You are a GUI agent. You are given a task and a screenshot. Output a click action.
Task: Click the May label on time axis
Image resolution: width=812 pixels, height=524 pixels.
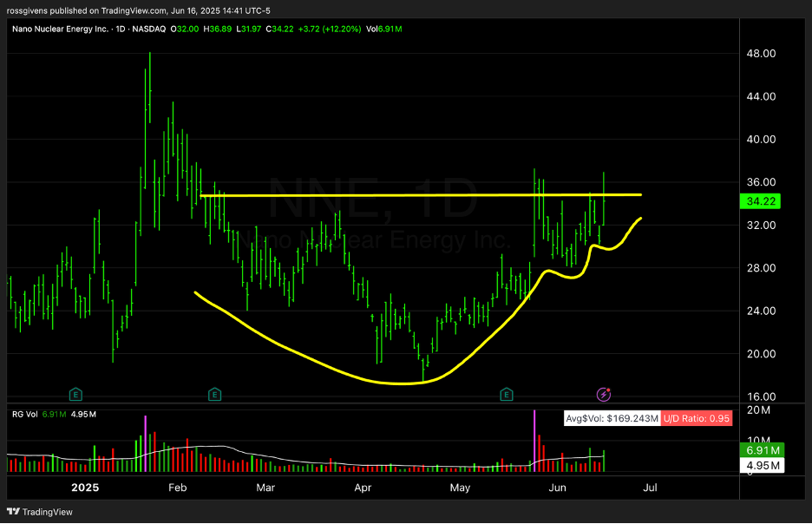coord(460,488)
